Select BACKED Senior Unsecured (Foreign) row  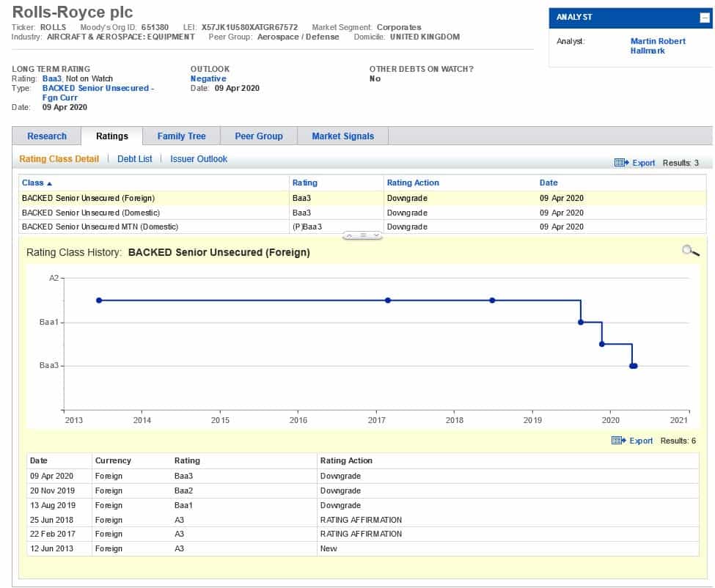click(x=362, y=198)
